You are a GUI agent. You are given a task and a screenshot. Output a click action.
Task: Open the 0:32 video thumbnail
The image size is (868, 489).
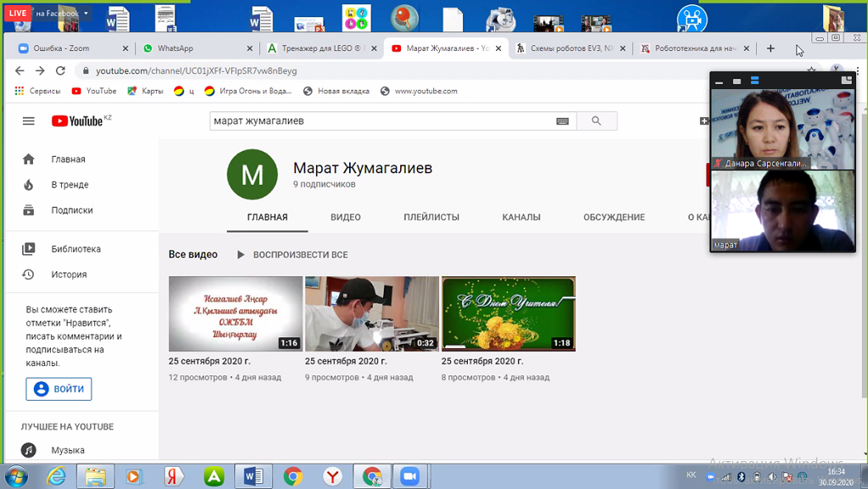(x=372, y=314)
